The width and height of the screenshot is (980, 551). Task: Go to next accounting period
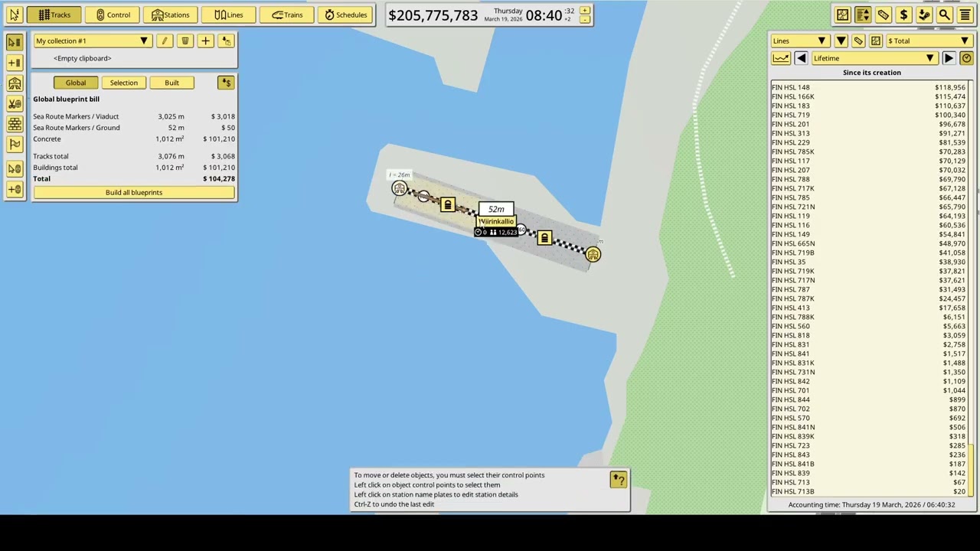pos(949,58)
